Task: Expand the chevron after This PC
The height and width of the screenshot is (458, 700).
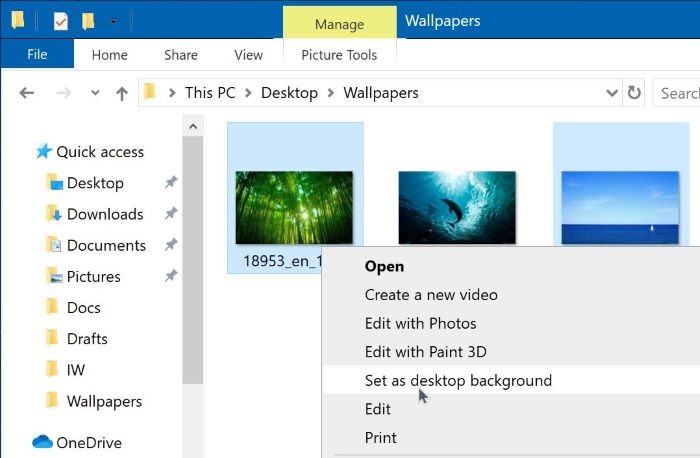Action: (x=250, y=93)
